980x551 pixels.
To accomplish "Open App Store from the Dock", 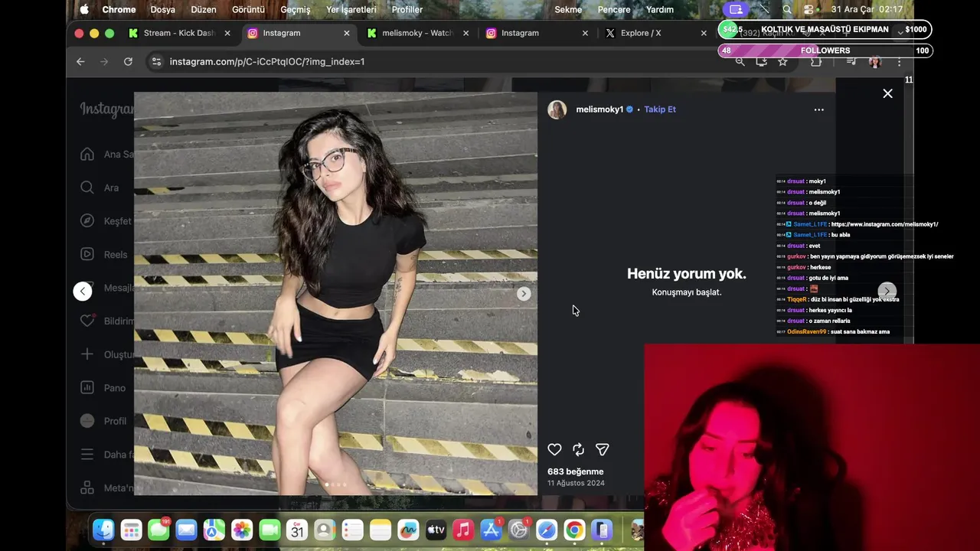I will point(491,530).
